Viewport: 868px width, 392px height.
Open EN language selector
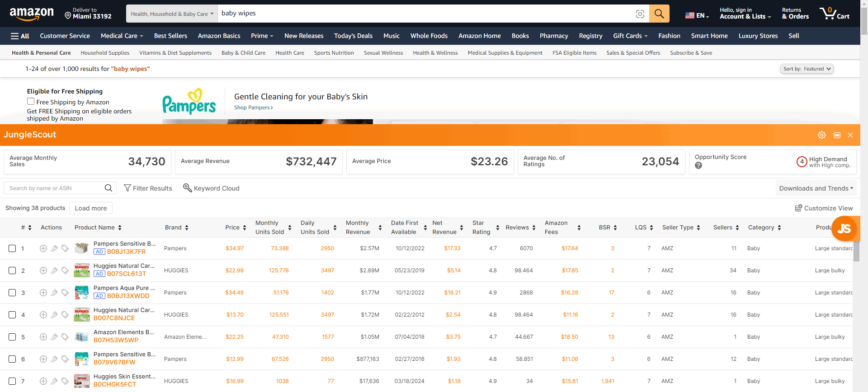(697, 15)
